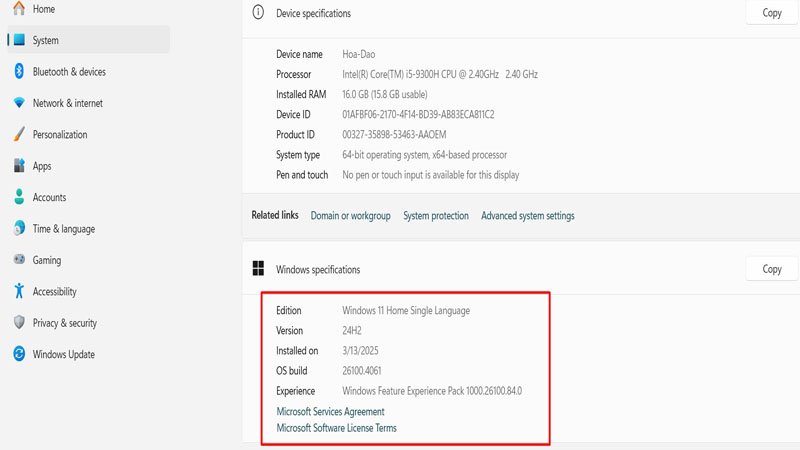This screenshot has width=800, height=450.
Task: Click the Product ID 00327-35898-53463-AAOEM
Action: 394,135
